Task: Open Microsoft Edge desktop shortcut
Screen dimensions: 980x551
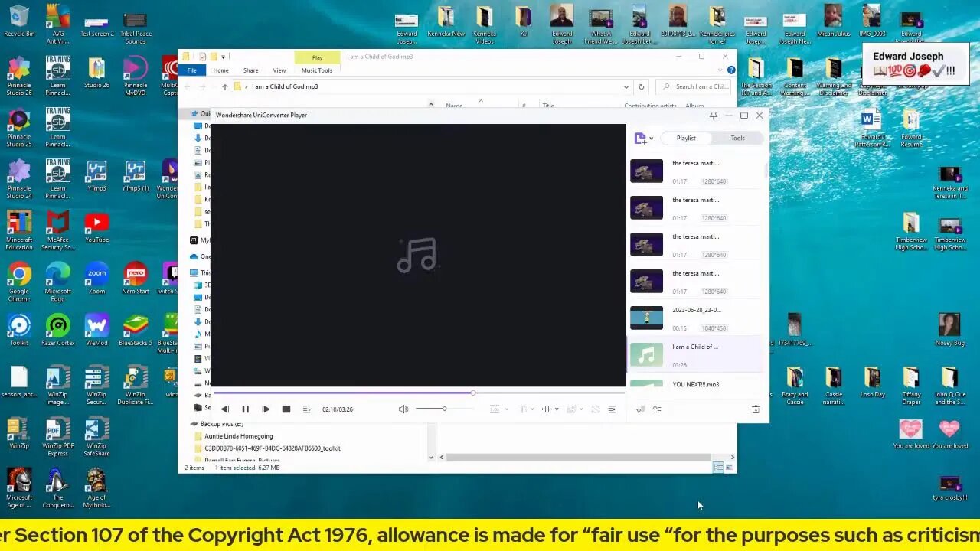Action: point(58,282)
